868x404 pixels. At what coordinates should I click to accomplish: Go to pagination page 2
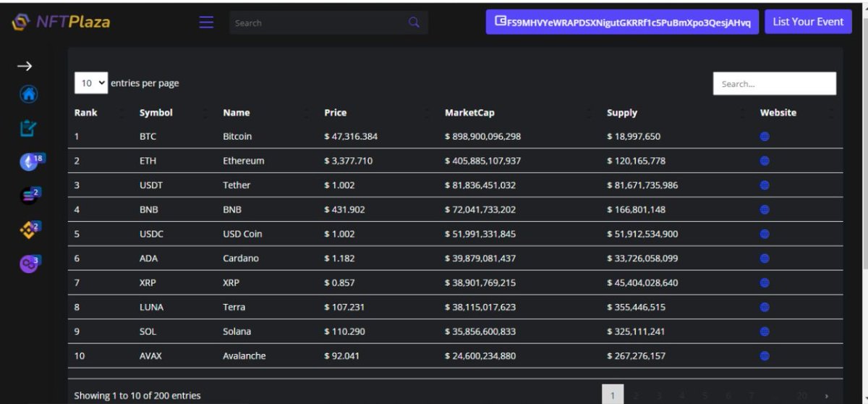[x=636, y=395]
